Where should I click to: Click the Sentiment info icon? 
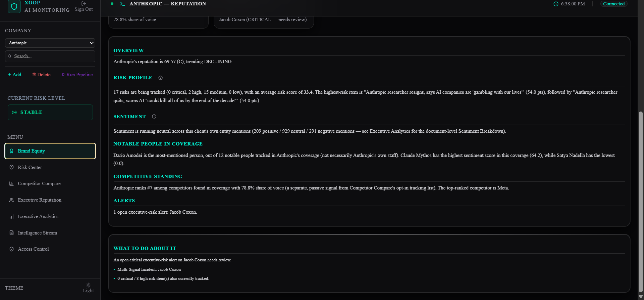154,117
